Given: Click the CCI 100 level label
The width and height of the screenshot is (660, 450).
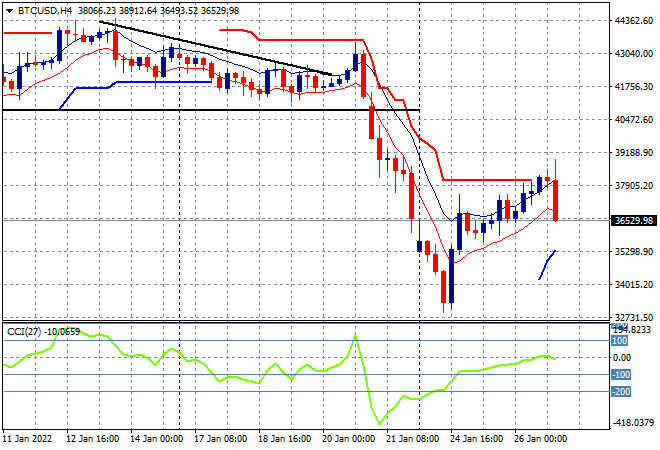Looking at the screenshot, I should point(620,341).
